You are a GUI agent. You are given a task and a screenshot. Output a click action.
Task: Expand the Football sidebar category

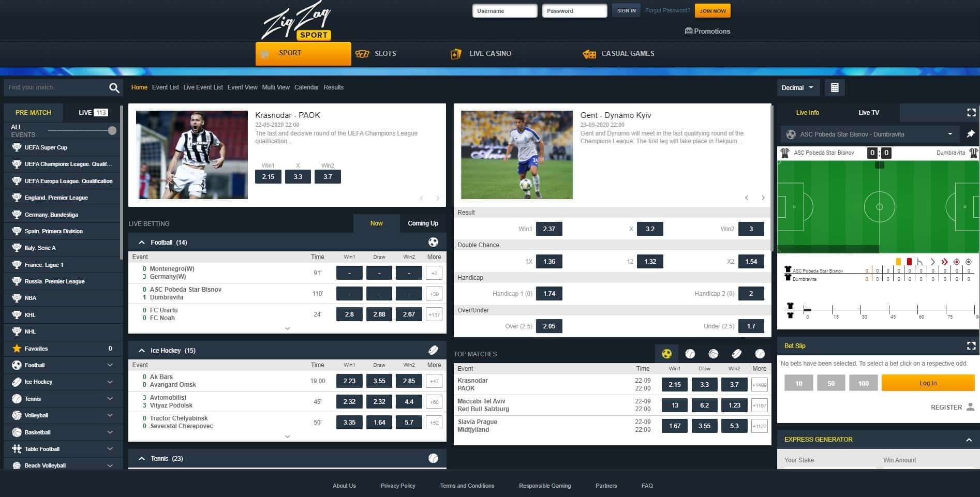coord(110,365)
